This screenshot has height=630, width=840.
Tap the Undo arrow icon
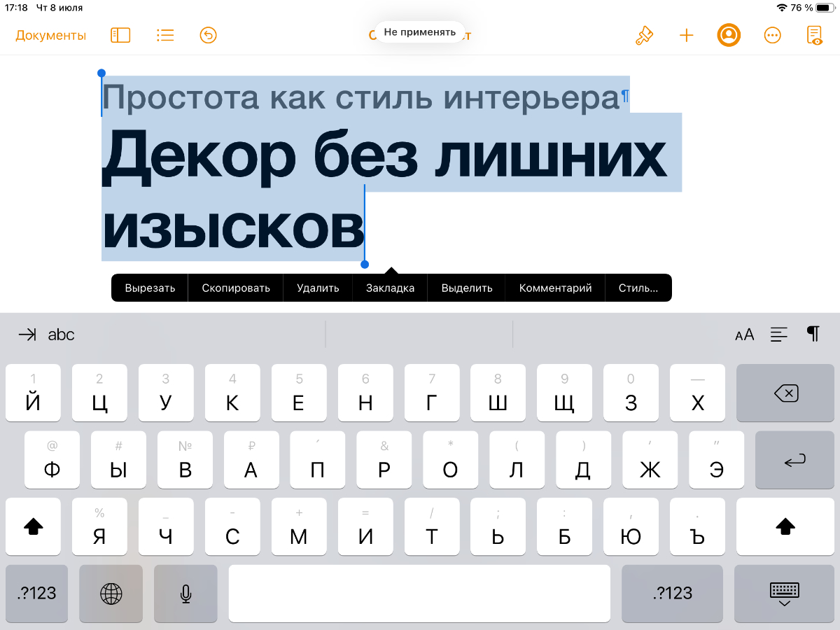208,35
